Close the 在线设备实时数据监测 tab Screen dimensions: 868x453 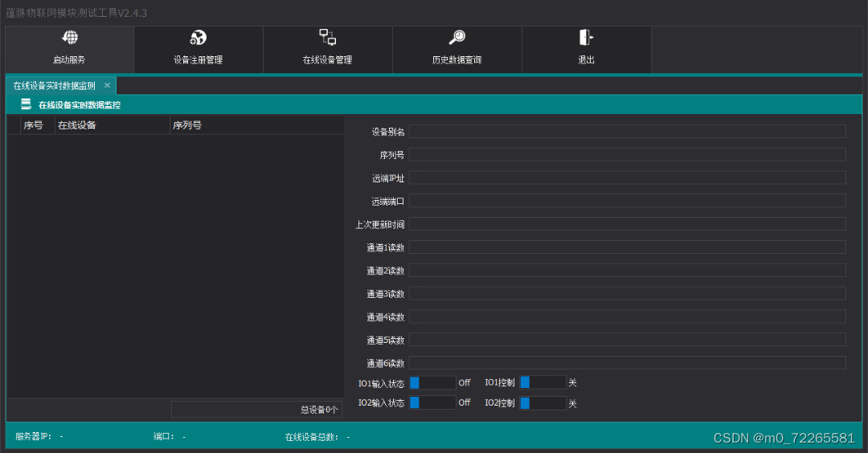pos(108,85)
